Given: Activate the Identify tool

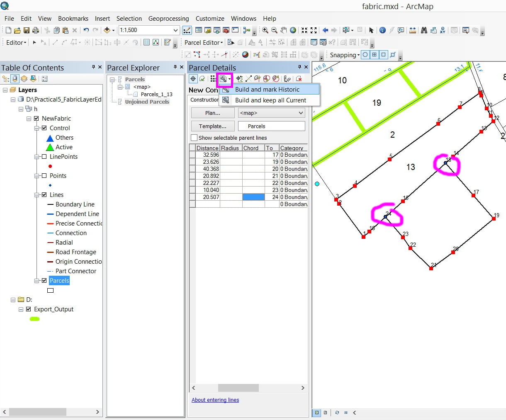Looking at the screenshot, I should [x=382, y=30].
